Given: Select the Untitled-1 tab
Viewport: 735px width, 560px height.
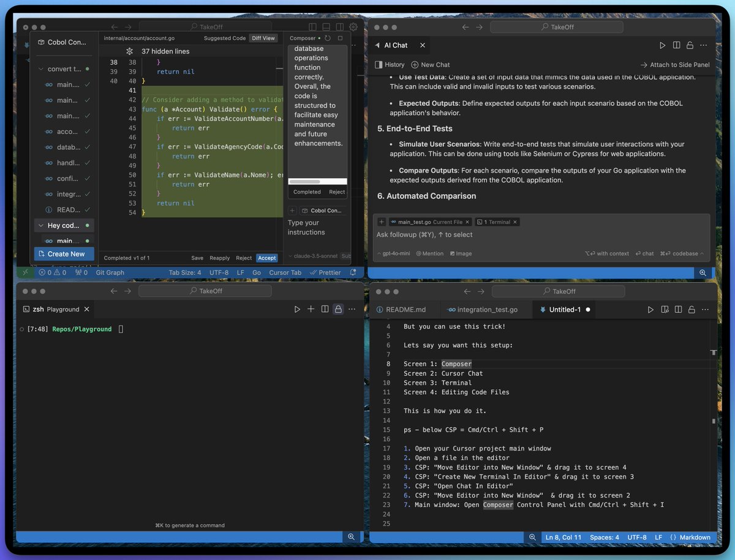Looking at the screenshot, I should point(564,310).
